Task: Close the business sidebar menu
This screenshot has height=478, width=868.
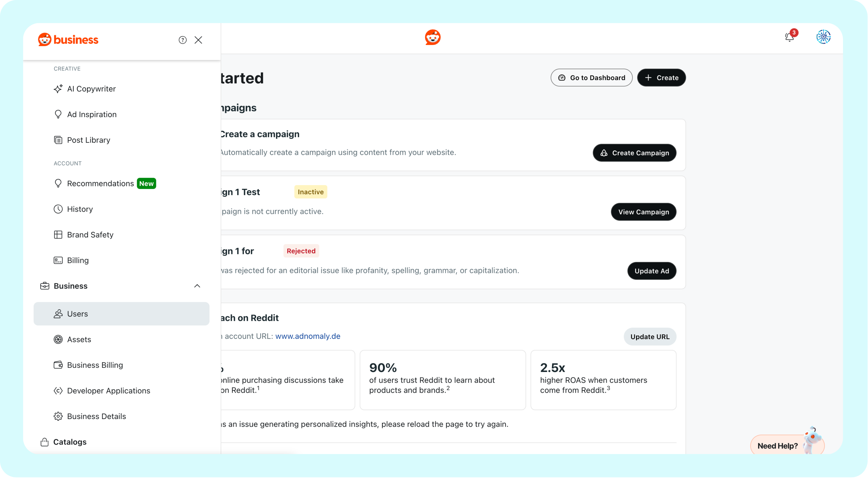Action: click(198, 40)
